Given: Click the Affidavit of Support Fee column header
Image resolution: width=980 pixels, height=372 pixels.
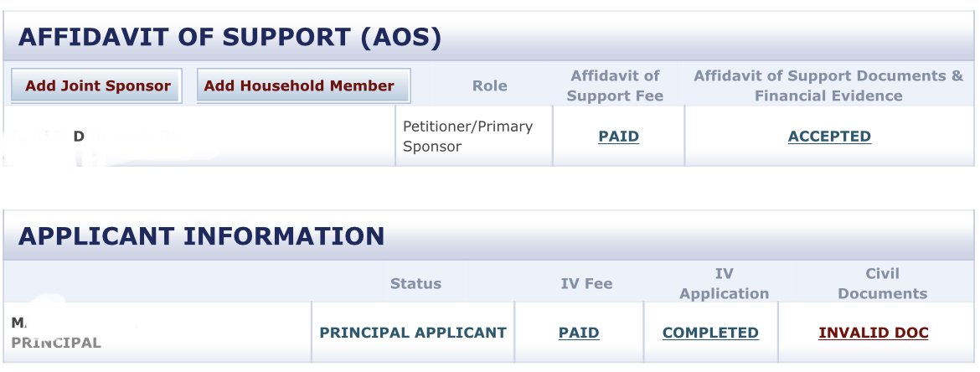Looking at the screenshot, I should click(615, 85).
